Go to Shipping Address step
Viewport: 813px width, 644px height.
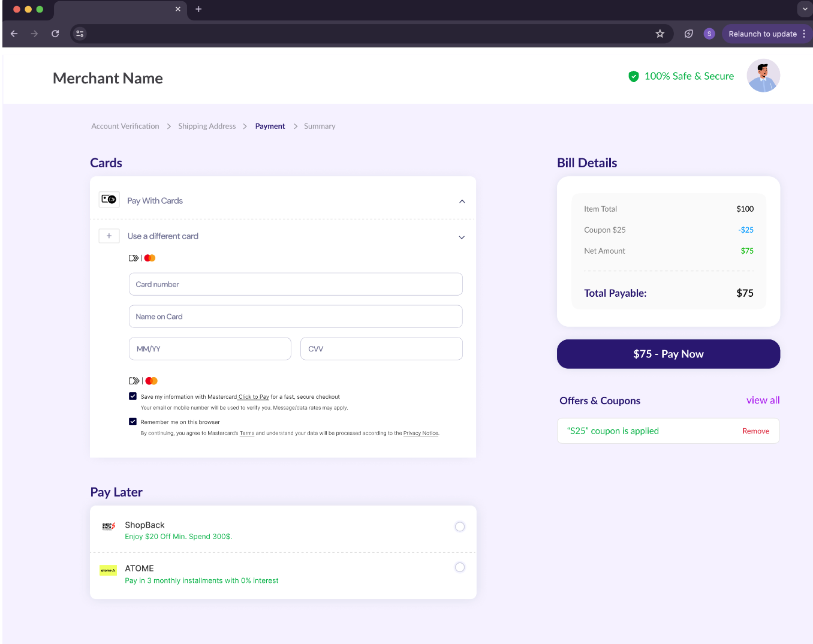point(207,126)
